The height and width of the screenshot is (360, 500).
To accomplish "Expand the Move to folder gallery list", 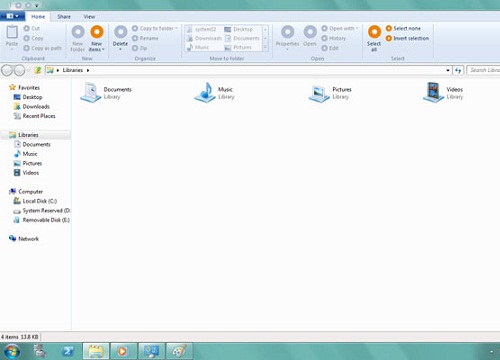I will (x=265, y=47).
